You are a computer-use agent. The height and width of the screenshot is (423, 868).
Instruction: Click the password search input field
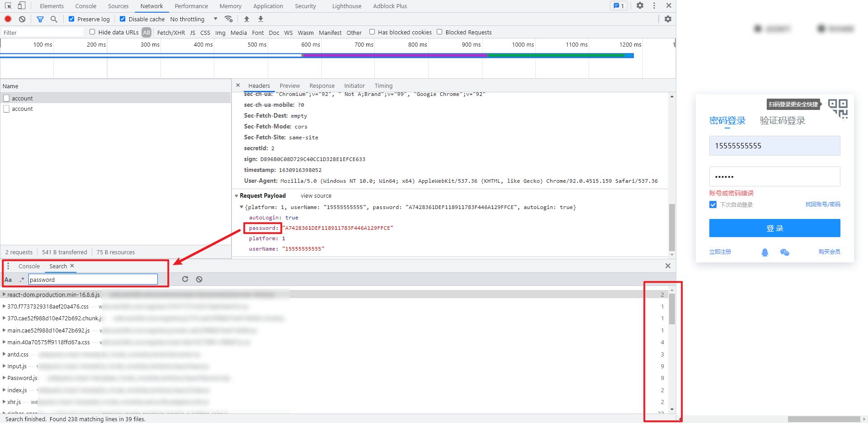tap(93, 280)
